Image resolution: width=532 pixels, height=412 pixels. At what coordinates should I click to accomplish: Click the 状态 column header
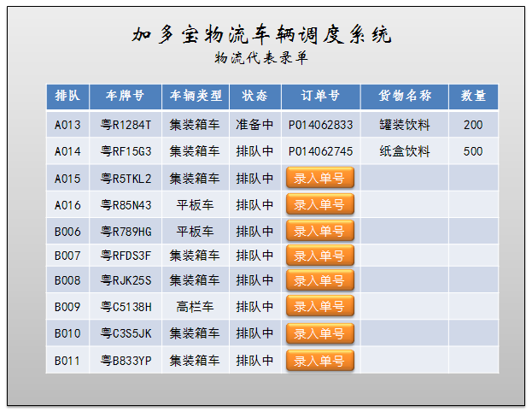click(255, 97)
